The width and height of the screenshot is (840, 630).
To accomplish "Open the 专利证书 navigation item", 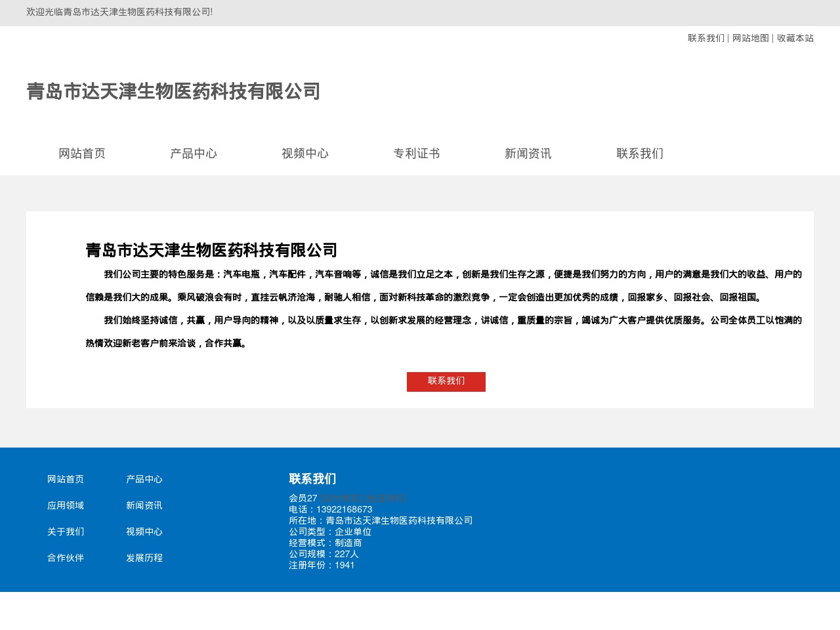I will click(x=417, y=154).
